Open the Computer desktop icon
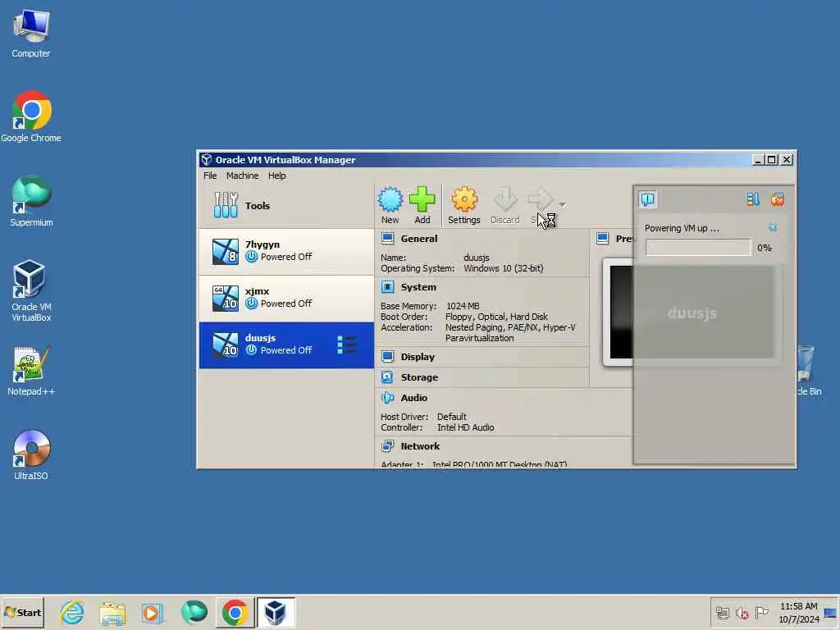Screen dimensions: 840x630 point(31,34)
